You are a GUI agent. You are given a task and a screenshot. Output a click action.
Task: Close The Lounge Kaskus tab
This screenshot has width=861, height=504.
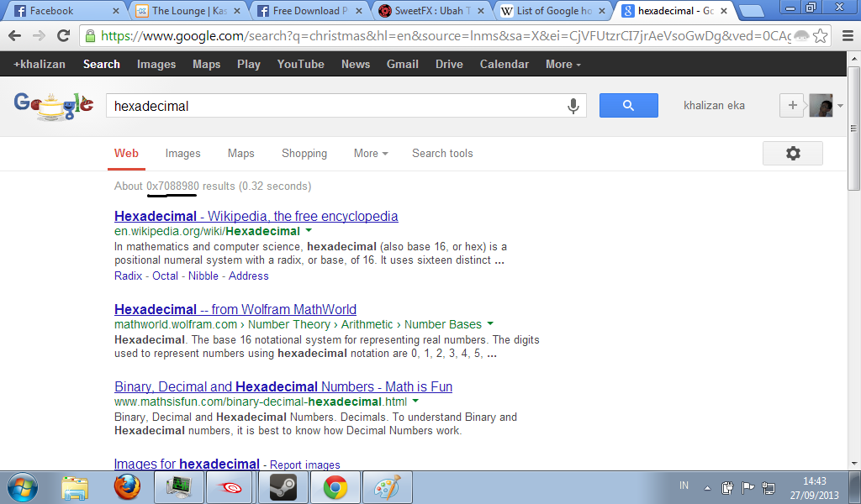click(x=236, y=11)
